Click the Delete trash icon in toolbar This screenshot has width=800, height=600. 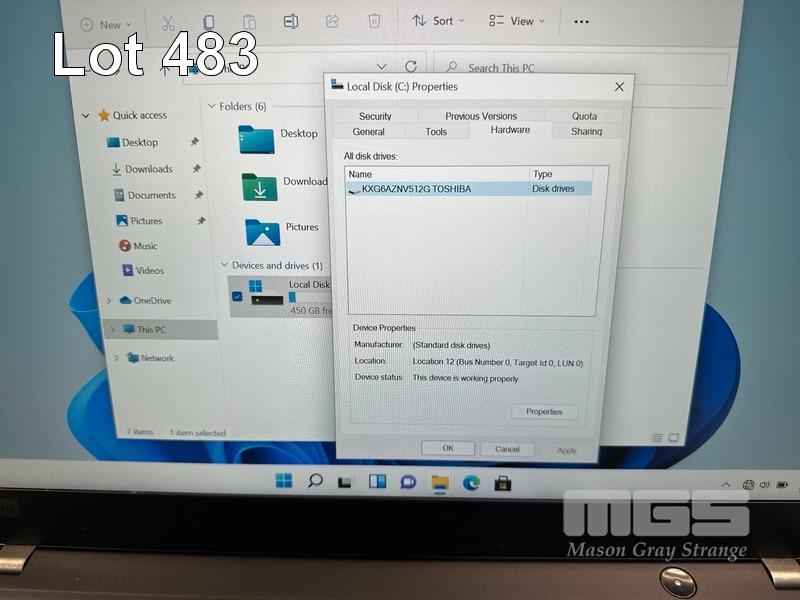[x=374, y=21]
